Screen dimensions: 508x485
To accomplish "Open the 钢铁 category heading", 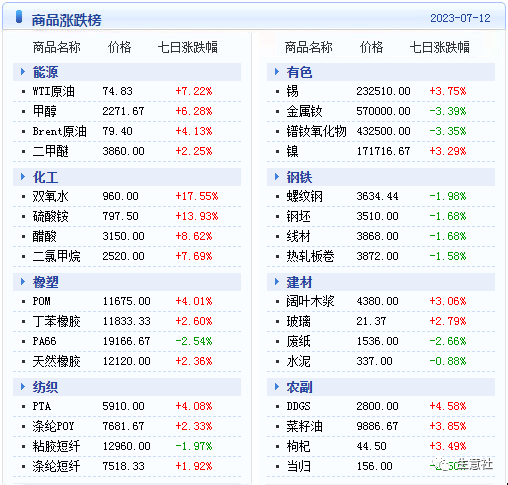I will click(299, 177).
